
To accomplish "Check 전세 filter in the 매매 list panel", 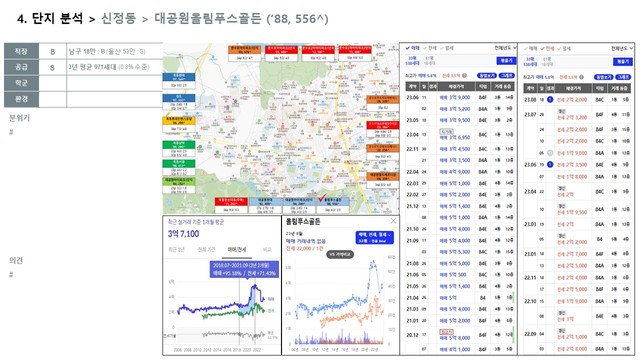I will (x=429, y=48).
